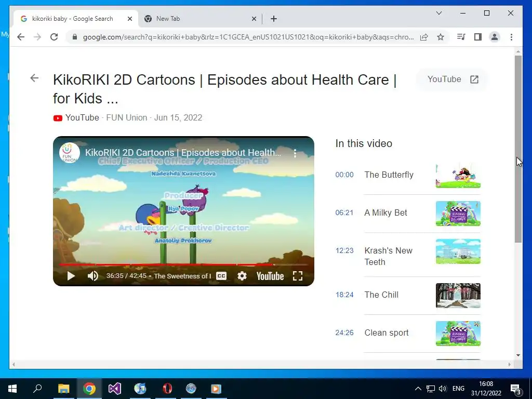Click the YouTube logo in player controls

point(270,276)
